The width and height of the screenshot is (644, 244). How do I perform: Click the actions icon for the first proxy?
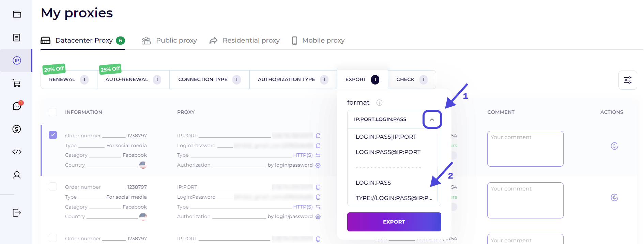point(614,146)
